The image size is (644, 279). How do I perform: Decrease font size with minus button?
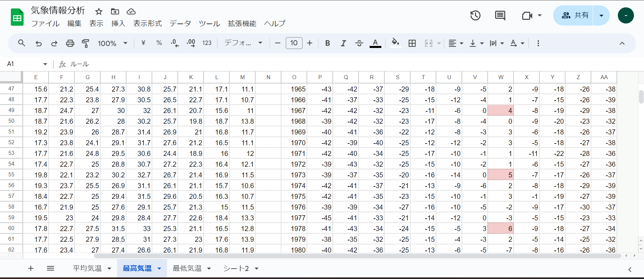point(277,43)
